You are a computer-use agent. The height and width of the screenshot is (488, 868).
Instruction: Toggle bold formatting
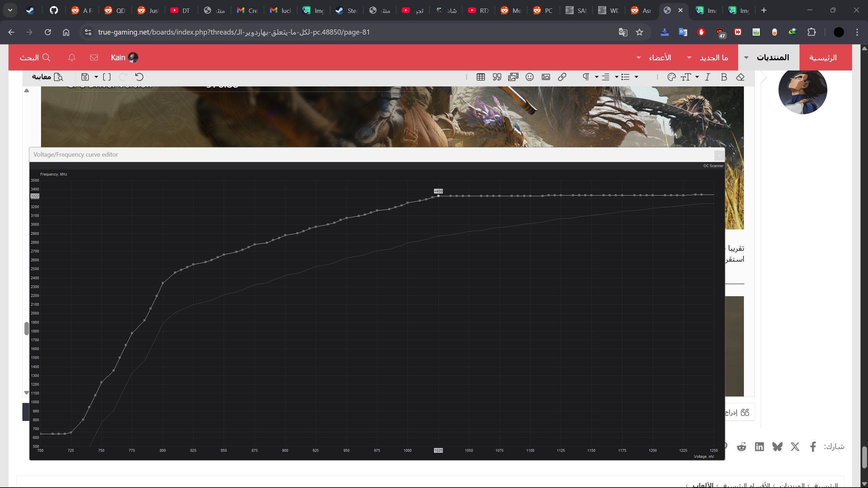pyautogui.click(x=724, y=77)
